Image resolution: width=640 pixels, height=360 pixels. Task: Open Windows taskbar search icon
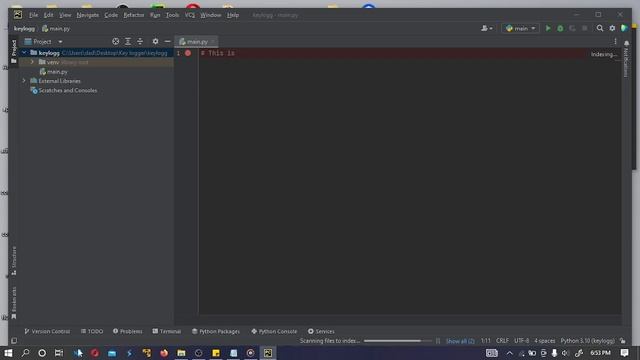(25, 353)
